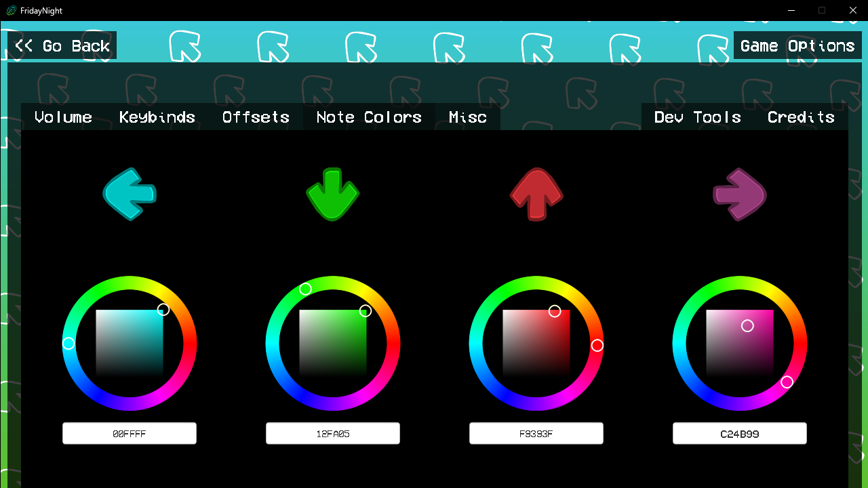View the Credits tab
The height and width of the screenshot is (488, 868).
point(801,117)
